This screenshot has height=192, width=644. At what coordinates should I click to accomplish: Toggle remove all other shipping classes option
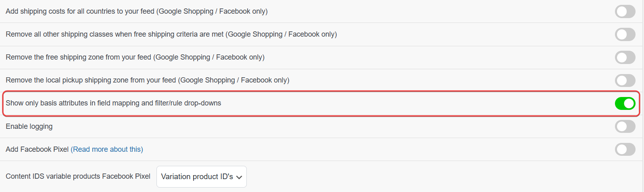click(x=625, y=34)
